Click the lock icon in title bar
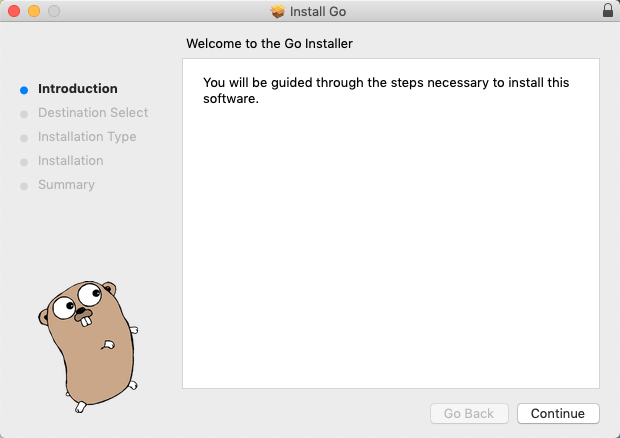 (608, 10)
